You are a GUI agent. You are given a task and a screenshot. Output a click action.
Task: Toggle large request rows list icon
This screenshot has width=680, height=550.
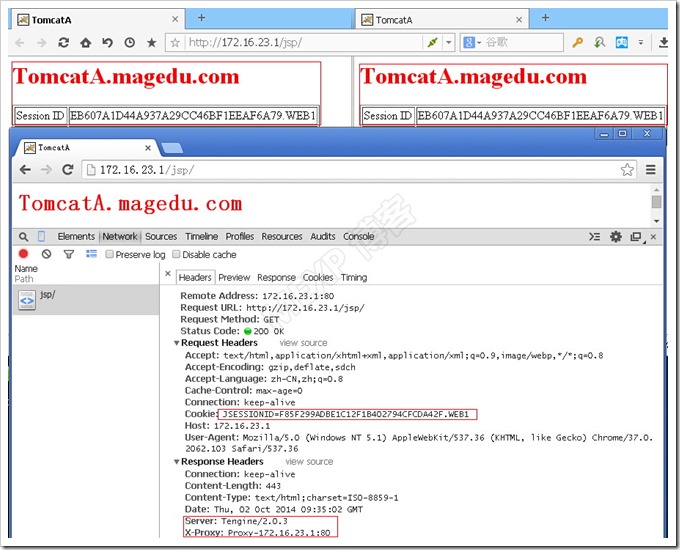91,254
